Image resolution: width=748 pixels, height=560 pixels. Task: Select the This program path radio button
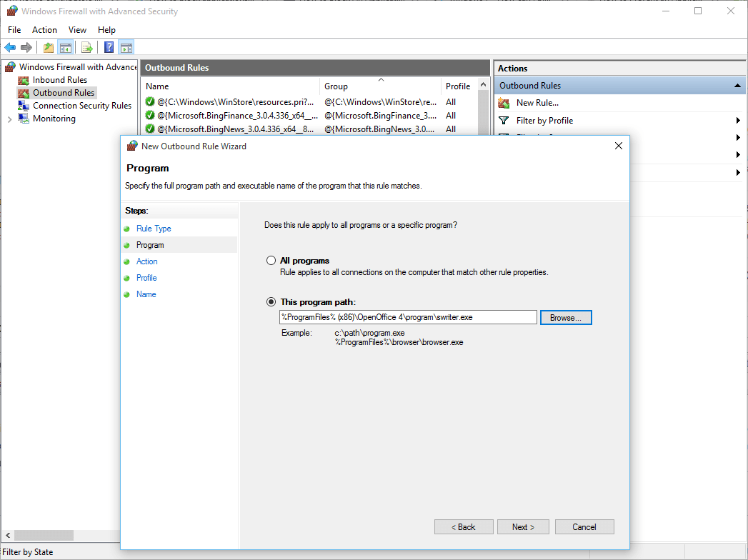pos(271,302)
